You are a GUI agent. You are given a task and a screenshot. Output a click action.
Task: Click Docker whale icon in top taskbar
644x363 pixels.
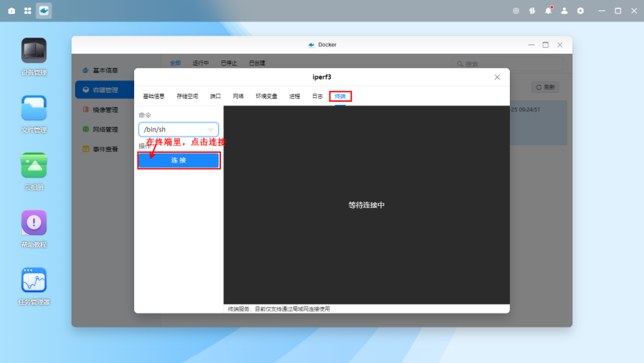pyautogui.click(x=44, y=11)
